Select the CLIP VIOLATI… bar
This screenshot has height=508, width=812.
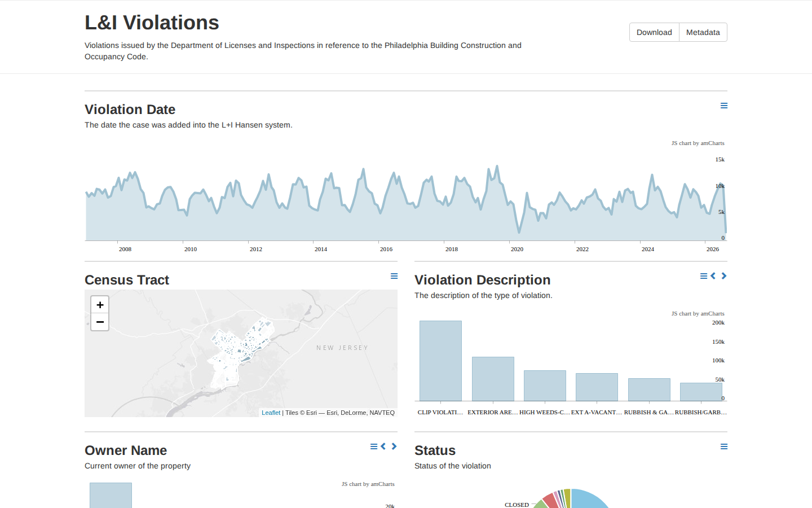tap(440, 361)
